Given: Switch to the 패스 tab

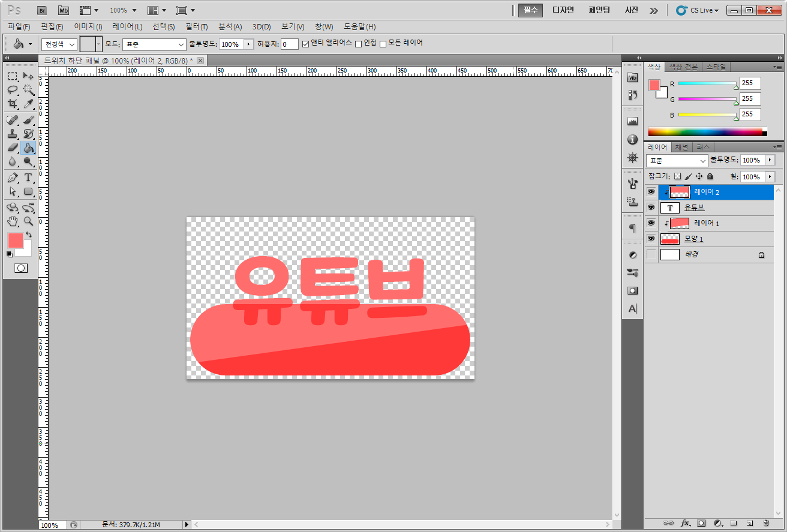Looking at the screenshot, I should coord(703,147).
